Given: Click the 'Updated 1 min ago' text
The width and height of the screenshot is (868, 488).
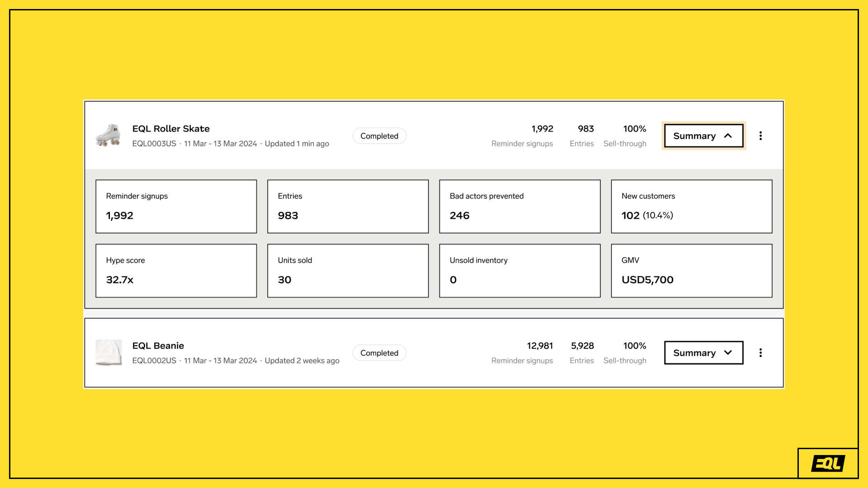Looking at the screenshot, I should click(297, 144).
